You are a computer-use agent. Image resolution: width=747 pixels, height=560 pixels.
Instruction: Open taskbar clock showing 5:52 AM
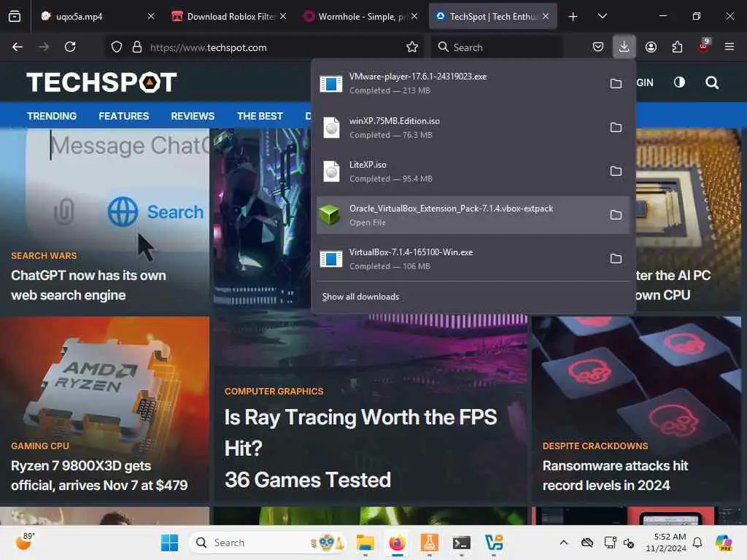click(x=666, y=542)
